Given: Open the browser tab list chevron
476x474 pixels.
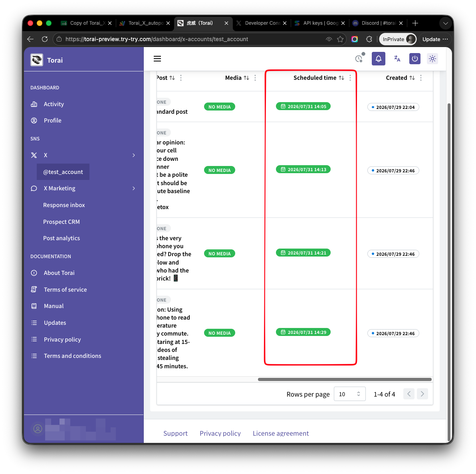Looking at the screenshot, I should point(445,24).
